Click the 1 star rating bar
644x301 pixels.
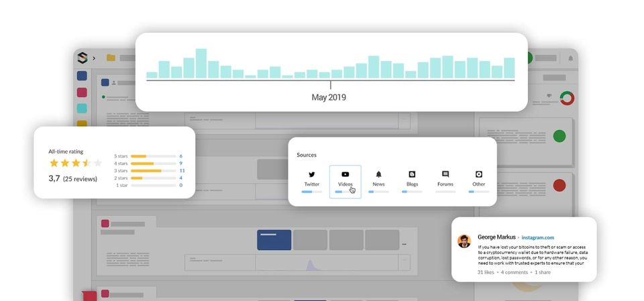pos(153,186)
